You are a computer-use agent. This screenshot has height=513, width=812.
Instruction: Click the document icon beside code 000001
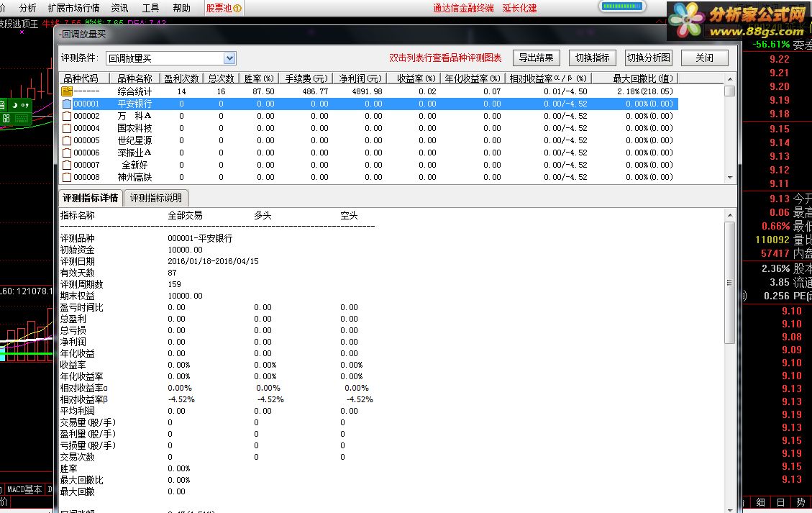point(67,104)
